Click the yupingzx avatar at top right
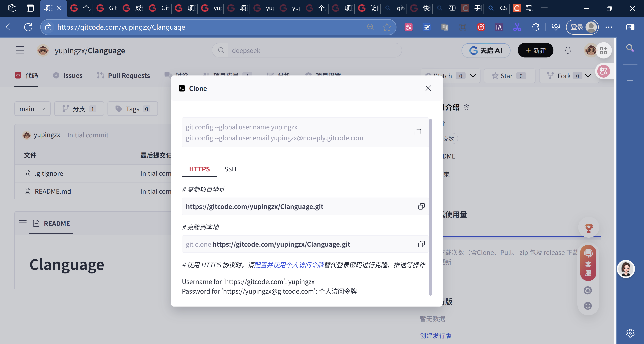Screen dimensions: 644x344 pos(591,50)
